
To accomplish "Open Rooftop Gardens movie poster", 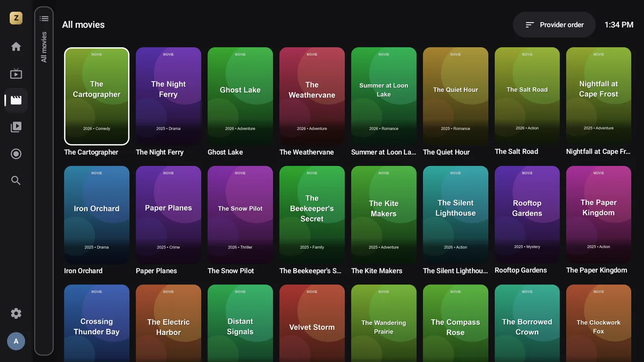I will click(527, 214).
